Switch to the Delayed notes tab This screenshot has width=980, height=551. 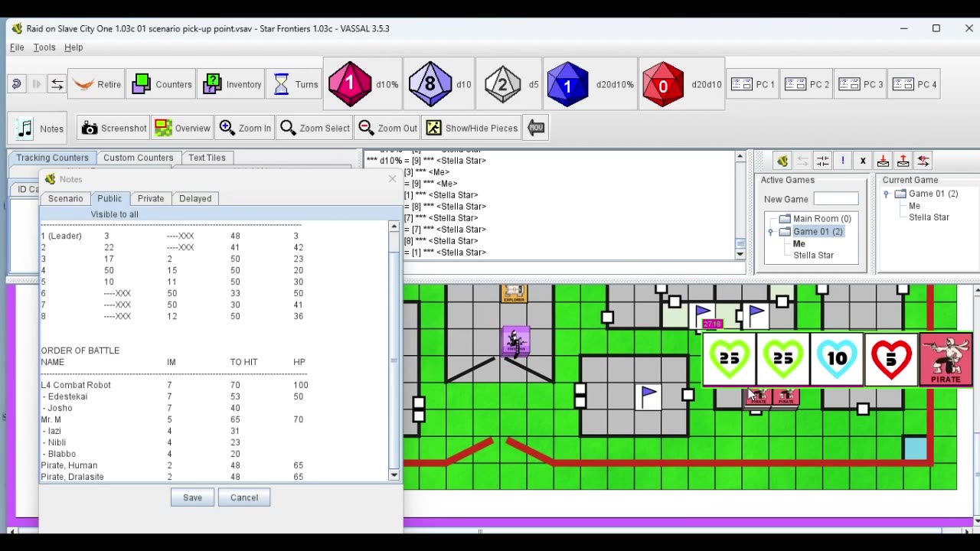[x=195, y=198]
